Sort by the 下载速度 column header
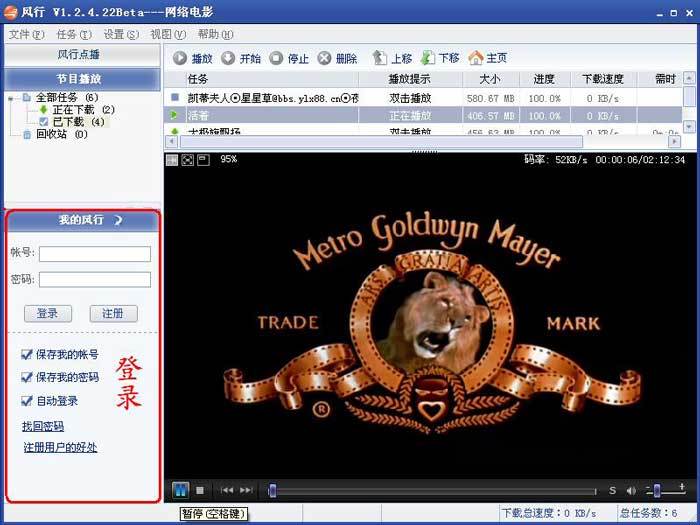This screenshot has height=525, width=700. tap(603, 79)
